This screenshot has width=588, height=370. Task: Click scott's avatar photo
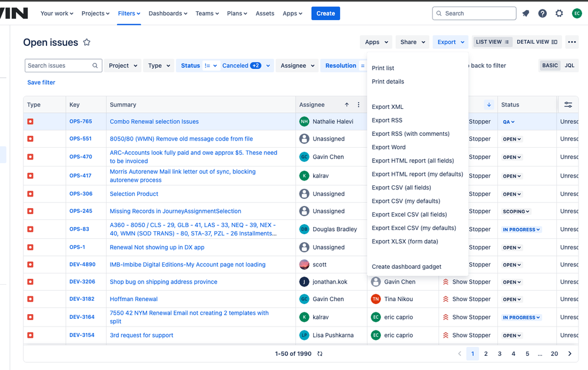pos(304,264)
